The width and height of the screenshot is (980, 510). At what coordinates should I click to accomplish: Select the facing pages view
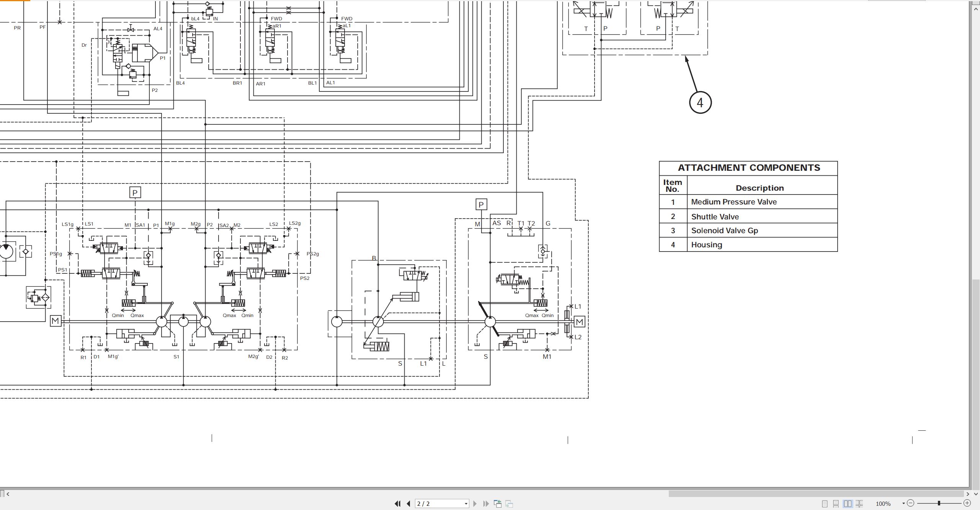coord(848,503)
